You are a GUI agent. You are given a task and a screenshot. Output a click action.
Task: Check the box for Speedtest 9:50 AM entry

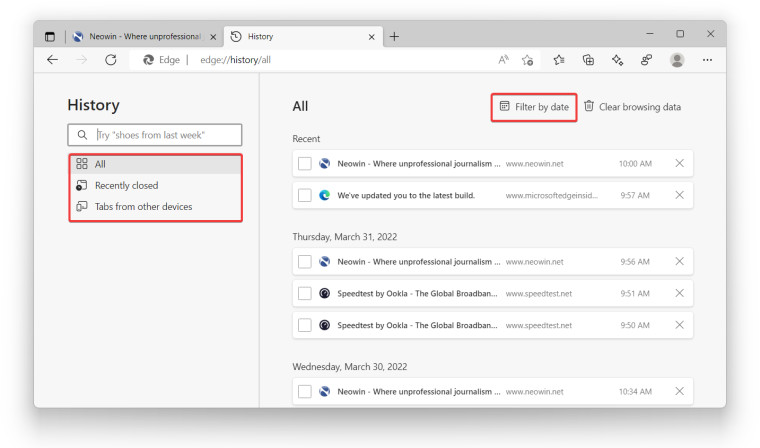(304, 325)
